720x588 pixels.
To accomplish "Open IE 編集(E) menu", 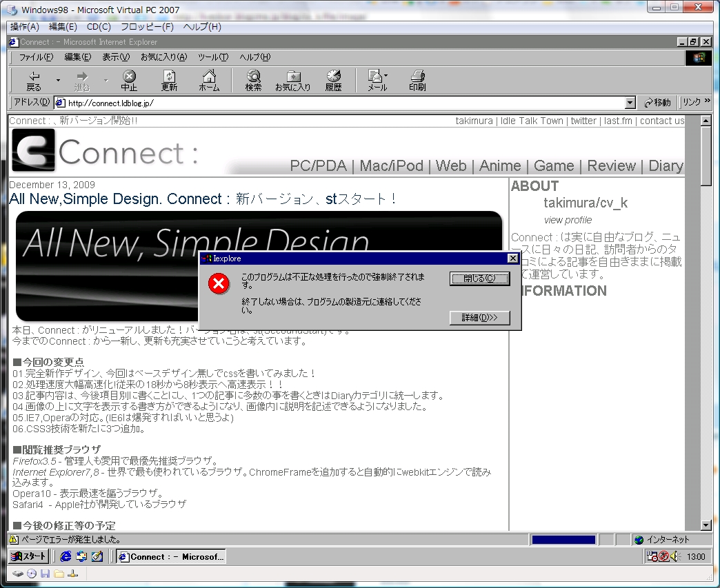I will click(x=78, y=57).
